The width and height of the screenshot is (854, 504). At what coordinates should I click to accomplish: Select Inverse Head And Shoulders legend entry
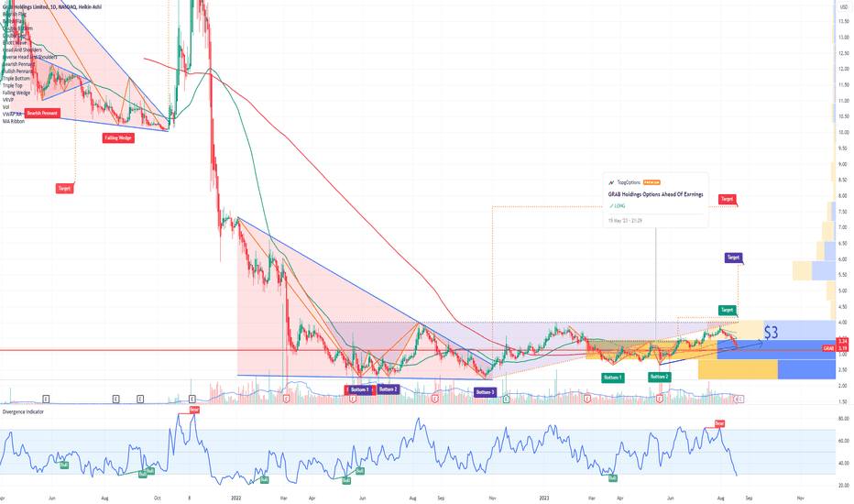(x=30, y=57)
